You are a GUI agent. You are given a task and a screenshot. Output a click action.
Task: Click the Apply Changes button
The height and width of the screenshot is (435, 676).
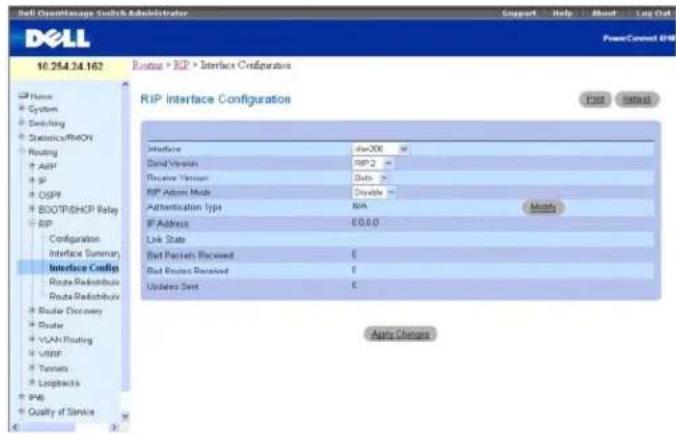click(x=400, y=334)
